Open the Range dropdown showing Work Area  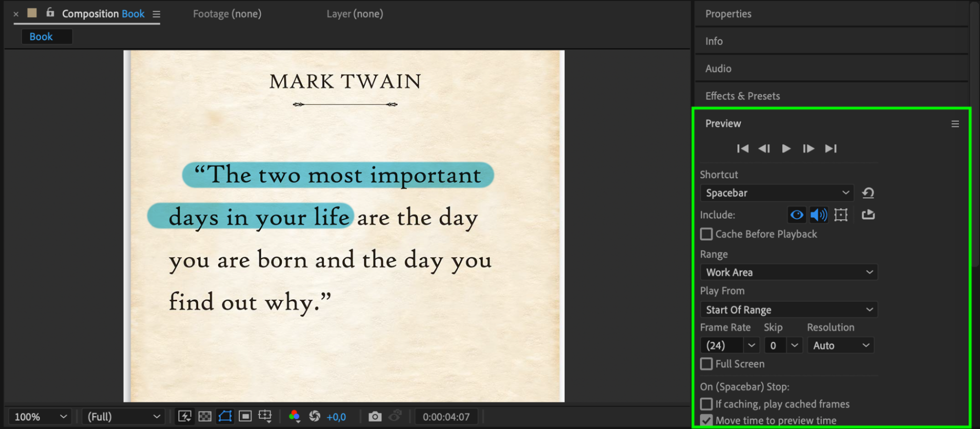click(789, 272)
